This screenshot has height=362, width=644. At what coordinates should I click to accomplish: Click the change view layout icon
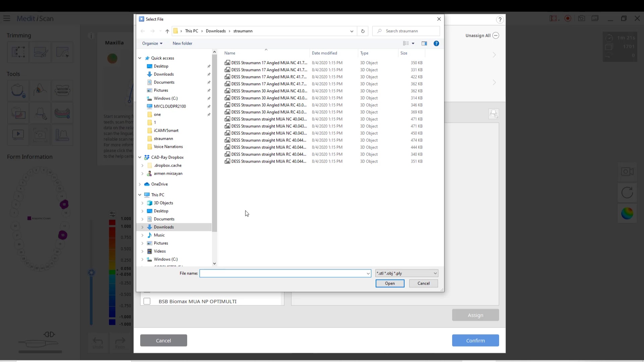coord(406,44)
